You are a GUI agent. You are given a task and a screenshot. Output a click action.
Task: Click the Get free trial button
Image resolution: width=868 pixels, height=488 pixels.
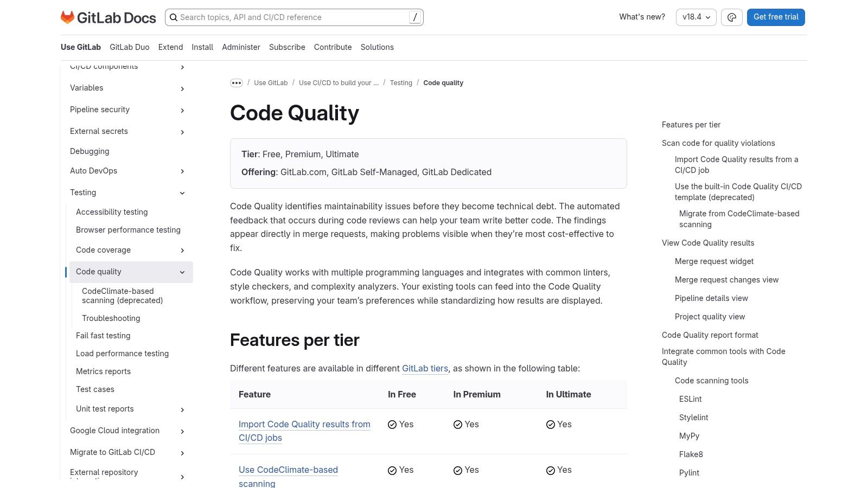click(x=776, y=17)
